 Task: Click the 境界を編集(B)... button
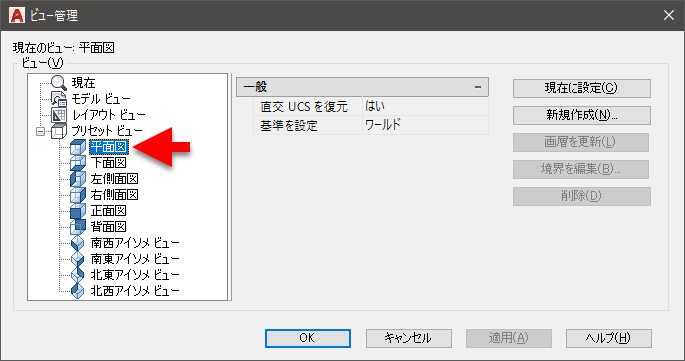581,169
